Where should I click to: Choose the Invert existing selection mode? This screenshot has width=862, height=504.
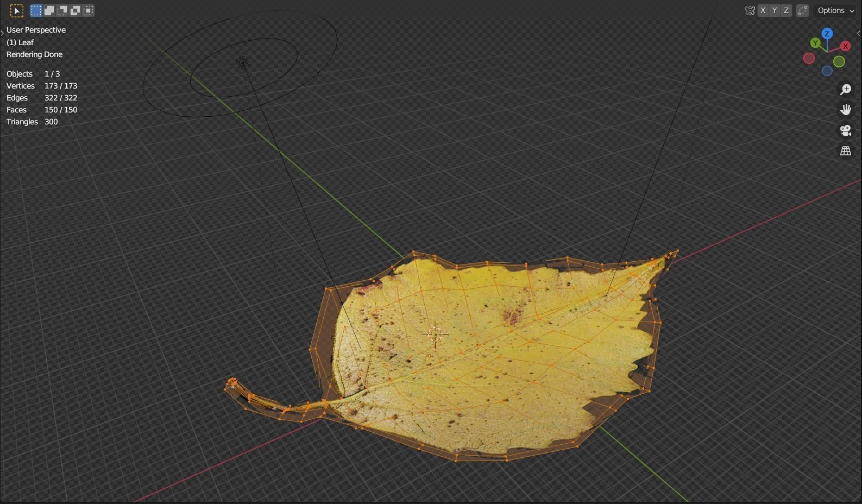pos(75,10)
